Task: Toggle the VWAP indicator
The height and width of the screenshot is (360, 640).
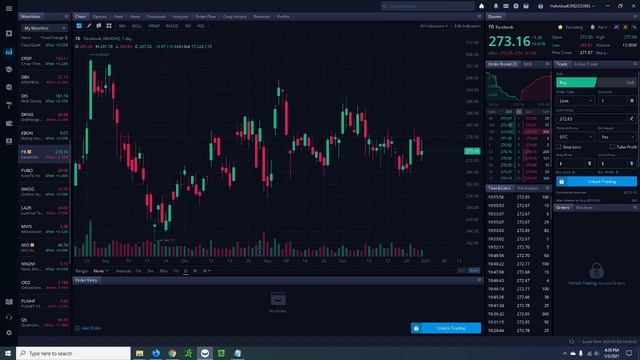Action: click(154, 26)
